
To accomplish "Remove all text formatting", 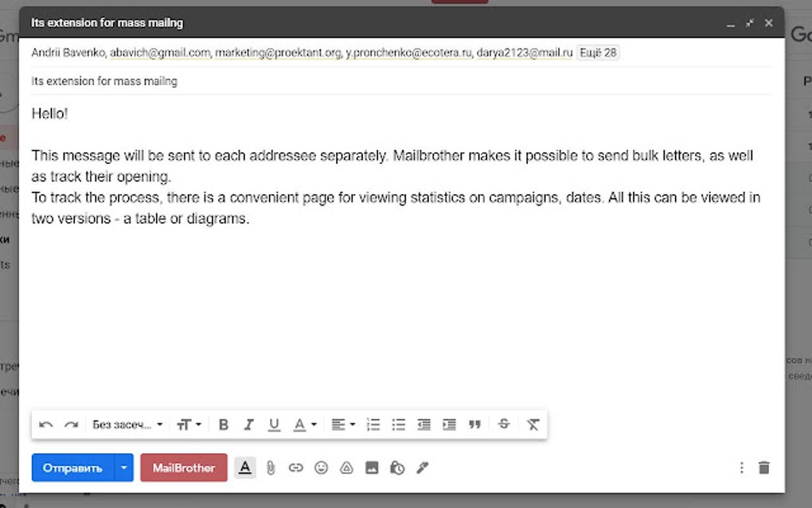I will (x=533, y=424).
